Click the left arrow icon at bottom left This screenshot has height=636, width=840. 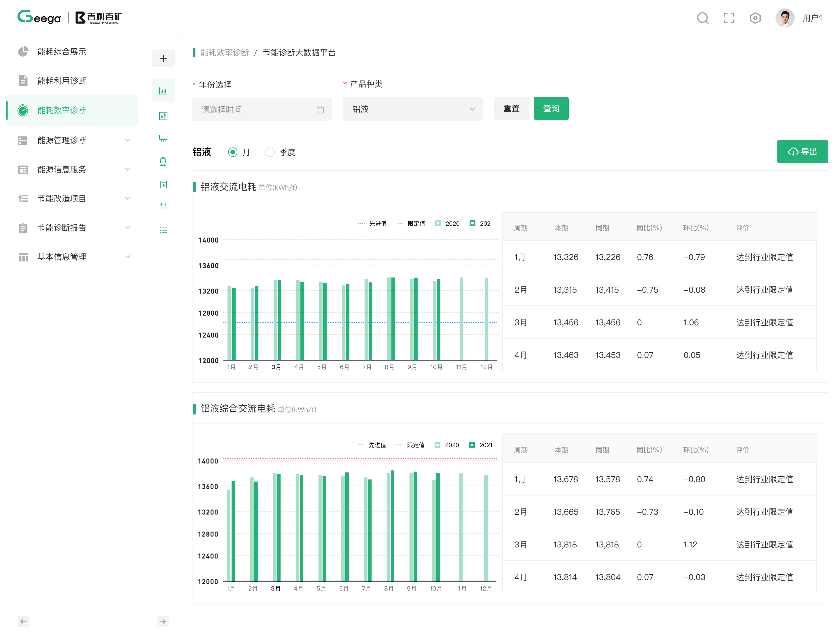point(23,621)
